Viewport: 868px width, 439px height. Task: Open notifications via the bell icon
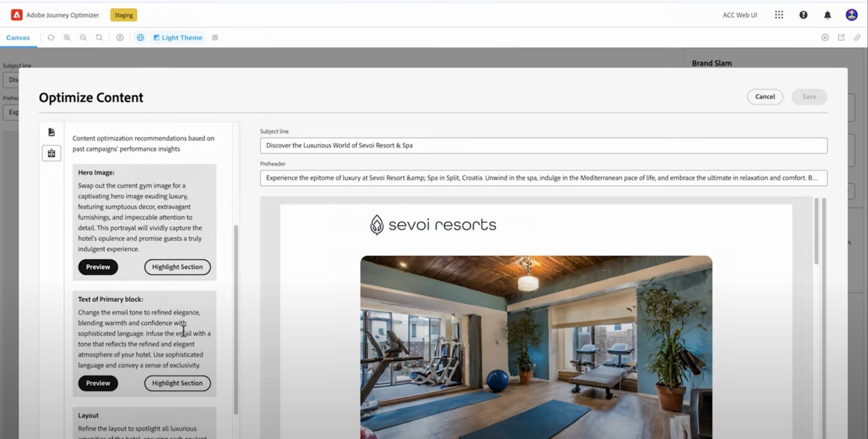pyautogui.click(x=827, y=15)
